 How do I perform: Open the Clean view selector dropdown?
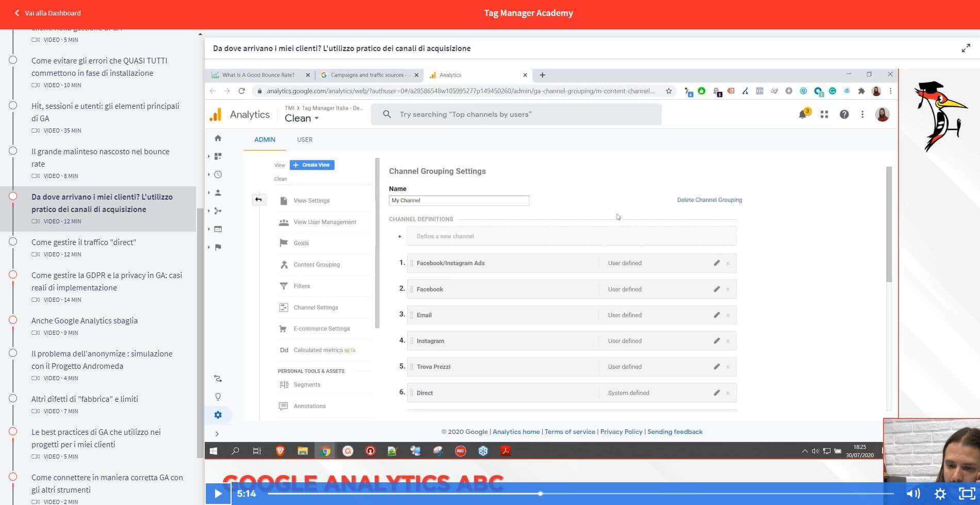pos(302,118)
